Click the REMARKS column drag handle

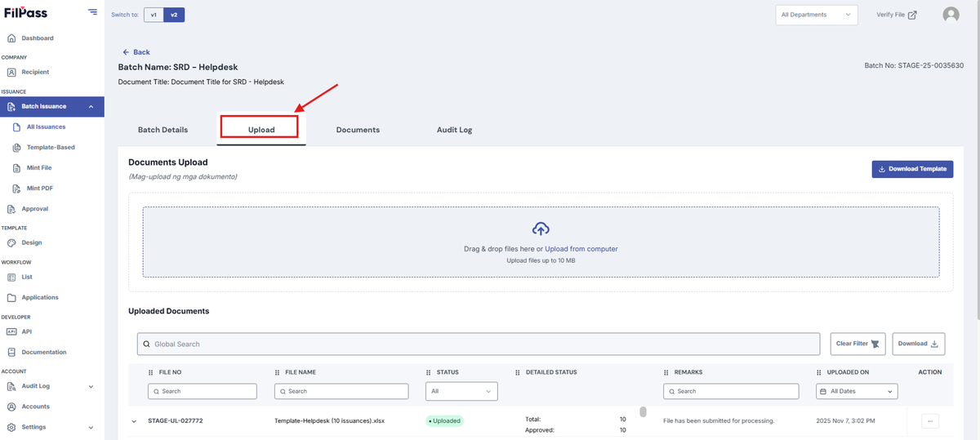pos(667,372)
